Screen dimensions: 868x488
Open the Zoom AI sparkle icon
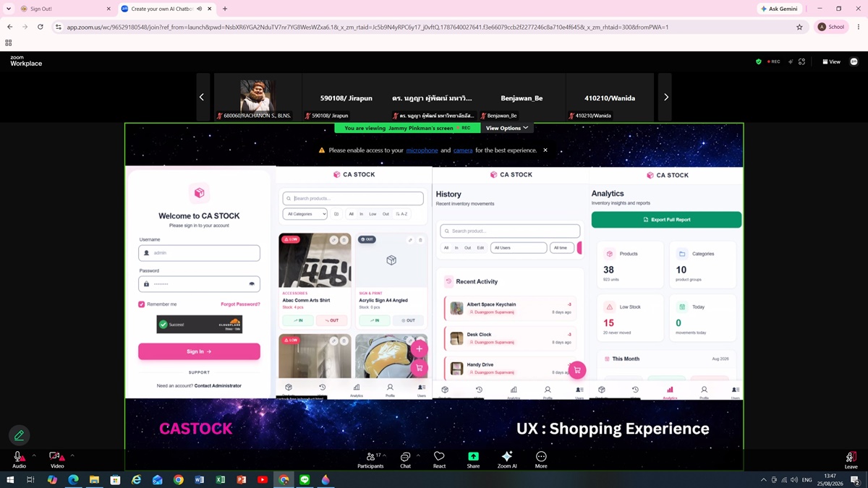[507, 456]
